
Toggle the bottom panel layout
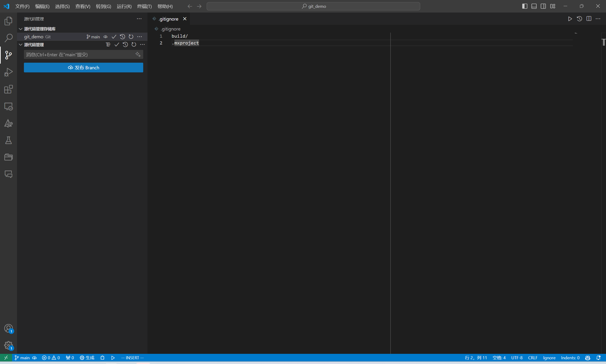tap(534, 6)
